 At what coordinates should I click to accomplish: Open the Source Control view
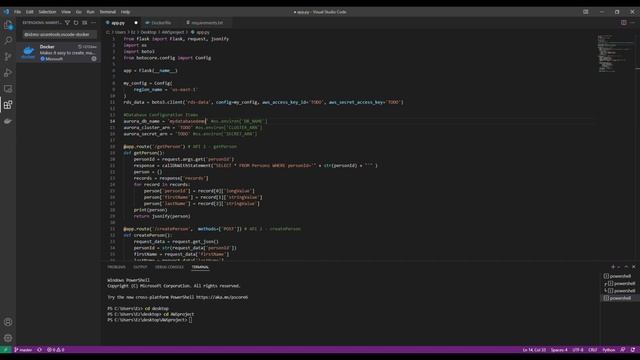(x=8, y=56)
